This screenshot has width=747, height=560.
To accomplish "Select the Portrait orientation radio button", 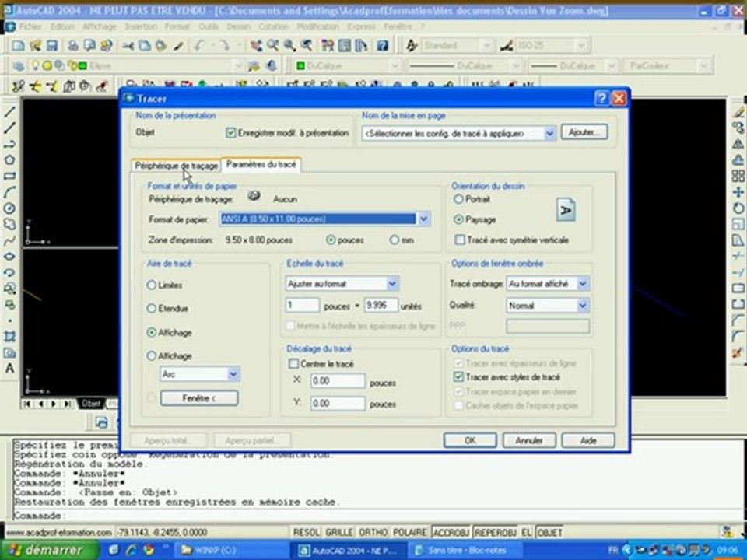I will (458, 199).
